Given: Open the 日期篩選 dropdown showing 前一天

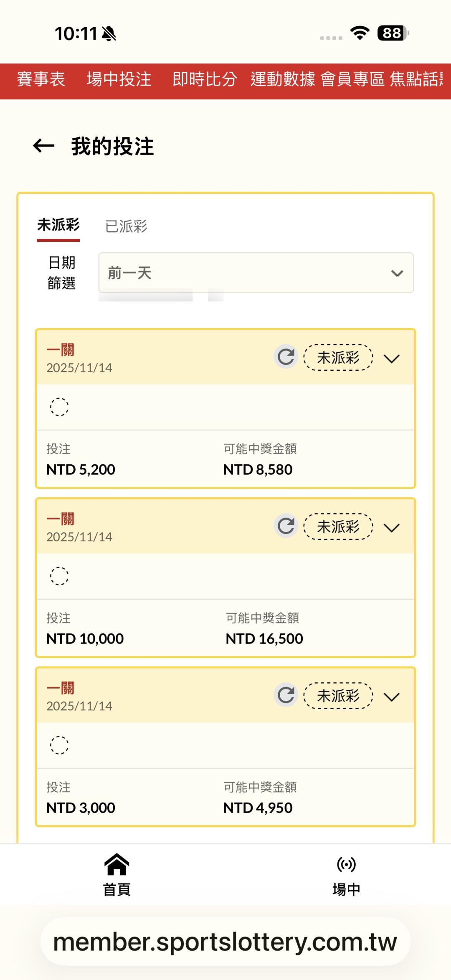Looking at the screenshot, I should (256, 273).
